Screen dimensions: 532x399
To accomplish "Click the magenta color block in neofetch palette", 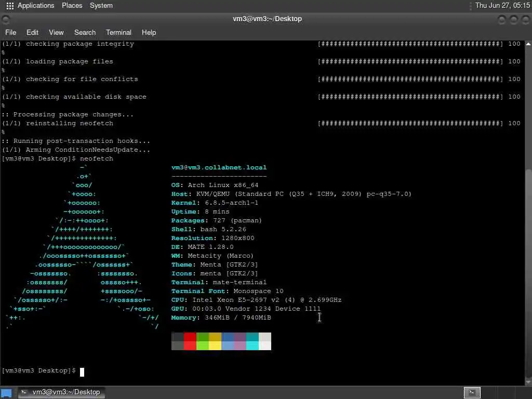I will pos(240,341).
